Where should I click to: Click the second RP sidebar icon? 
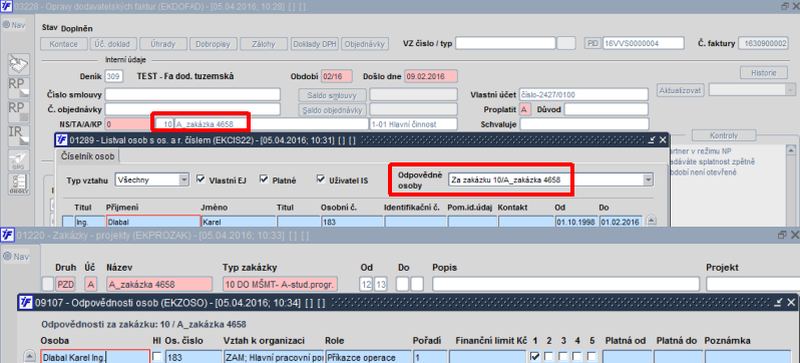coord(19,112)
